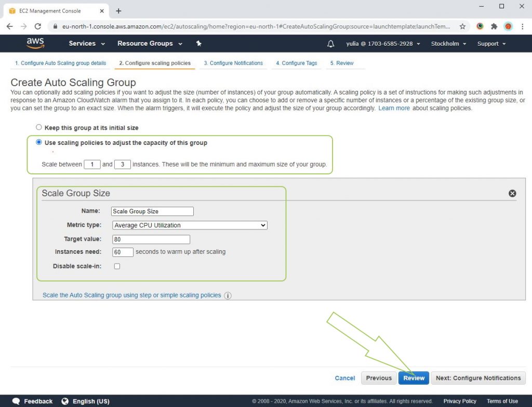Click Next: Configure Notifications button
This screenshot has width=532, height=407.
(x=478, y=378)
